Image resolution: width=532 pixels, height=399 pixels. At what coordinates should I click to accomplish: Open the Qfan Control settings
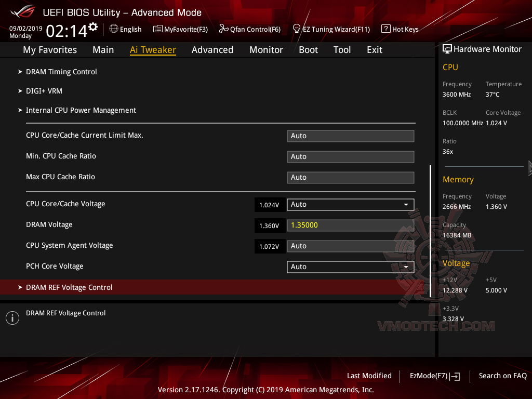250,29
